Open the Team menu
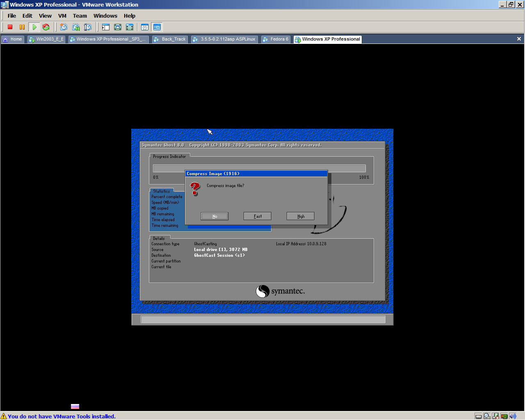525x420 pixels. tap(80, 16)
